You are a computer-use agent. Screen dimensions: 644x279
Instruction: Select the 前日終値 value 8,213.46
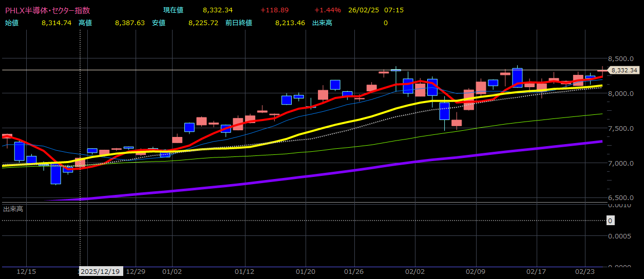[290, 23]
